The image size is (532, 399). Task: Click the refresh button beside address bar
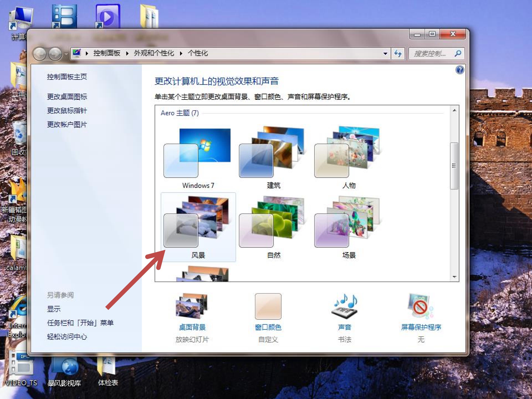click(398, 53)
